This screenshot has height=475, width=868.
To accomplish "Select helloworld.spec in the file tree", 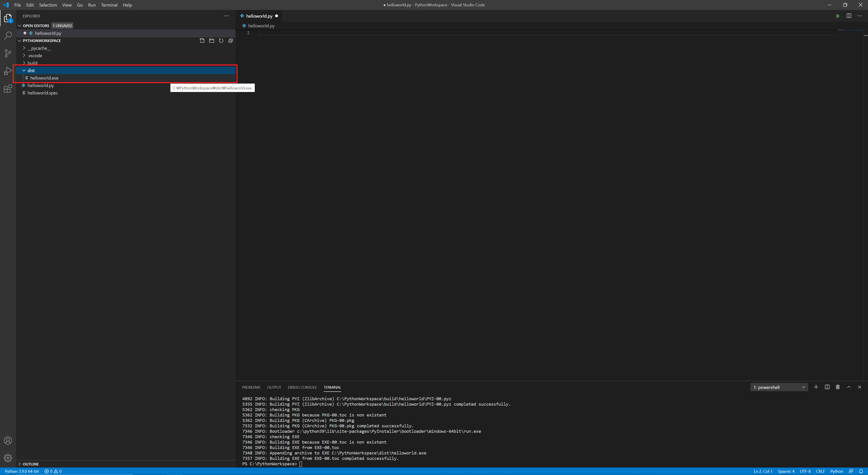I will (42, 93).
